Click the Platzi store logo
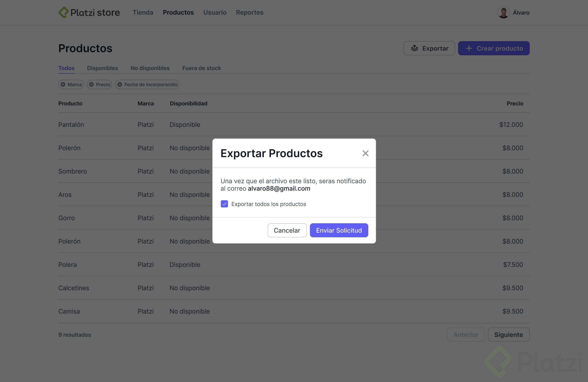The width and height of the screenshot is (588, 382). (x=89, y=12)
